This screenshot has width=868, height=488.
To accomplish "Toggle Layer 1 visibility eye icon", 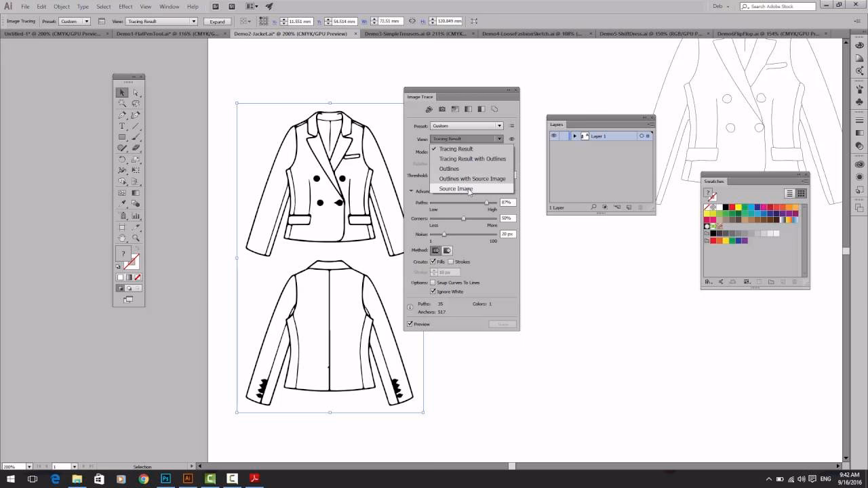I will 554,136.
